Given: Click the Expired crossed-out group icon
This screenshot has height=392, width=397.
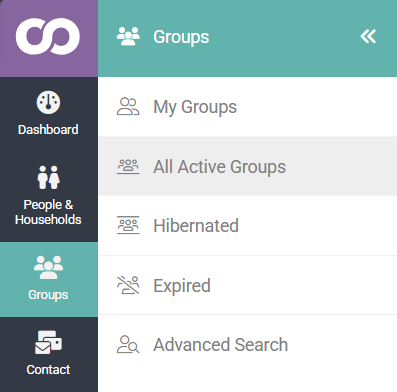Looking at the screenshot, I should (x=128, y=285).
